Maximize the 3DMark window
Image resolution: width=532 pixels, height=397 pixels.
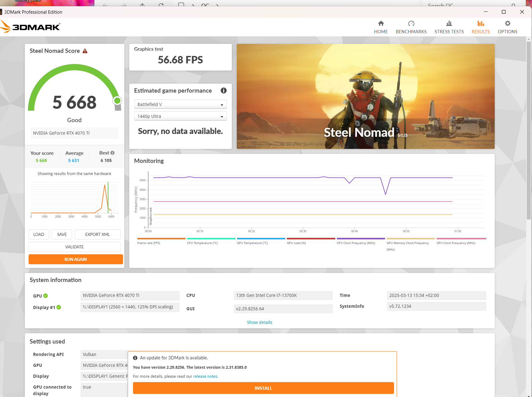504,12
